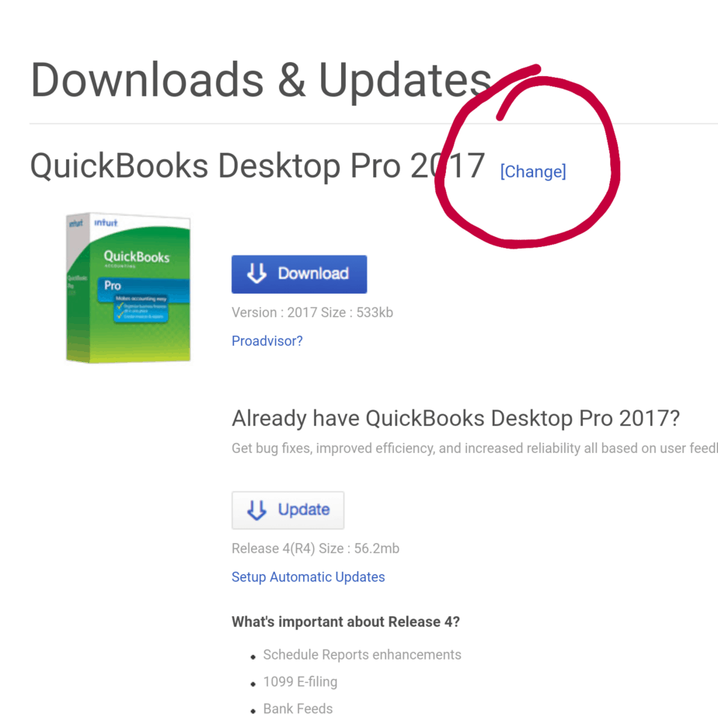Image resolution: width=718 pixels, height=728 pixels.
Task: Click the blue Download button
Action: click(299, 274)
